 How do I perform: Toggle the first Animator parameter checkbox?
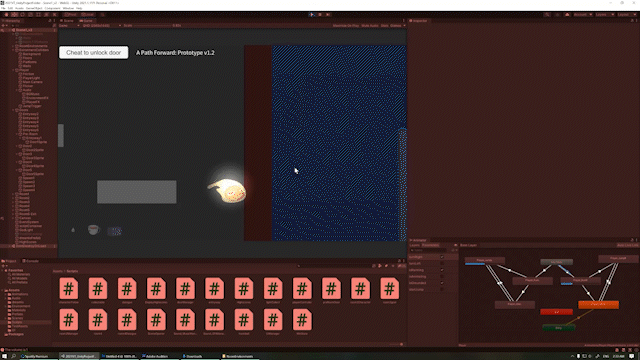[x=442, y=257]
